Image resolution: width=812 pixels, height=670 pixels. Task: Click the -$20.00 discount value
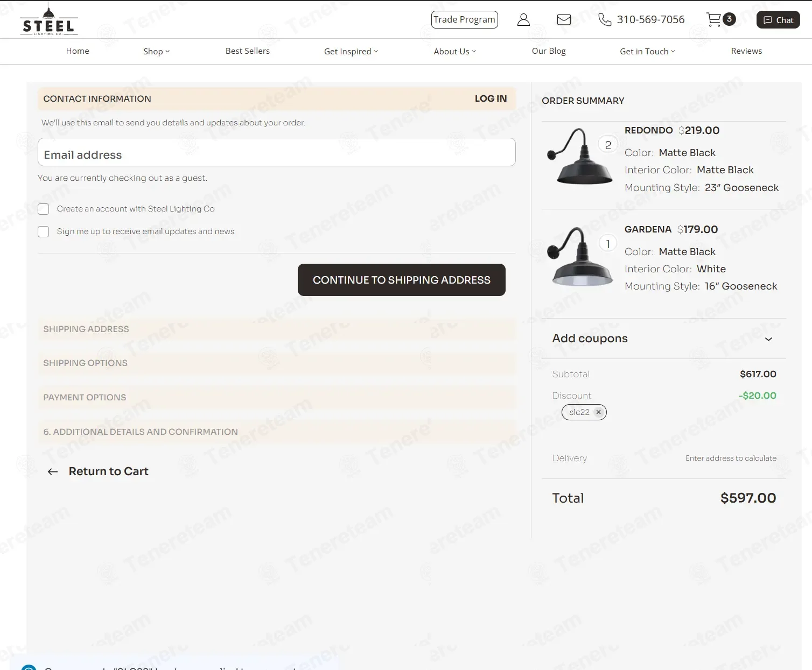[757, 396]
